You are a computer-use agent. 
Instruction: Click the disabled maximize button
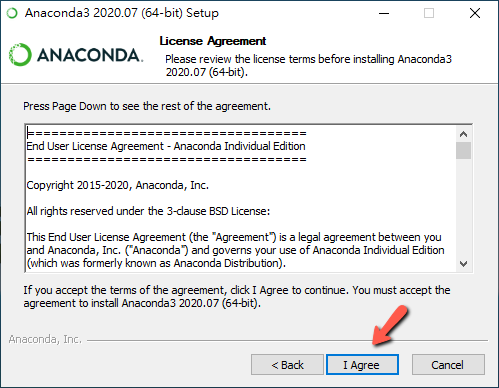(429, 13)
